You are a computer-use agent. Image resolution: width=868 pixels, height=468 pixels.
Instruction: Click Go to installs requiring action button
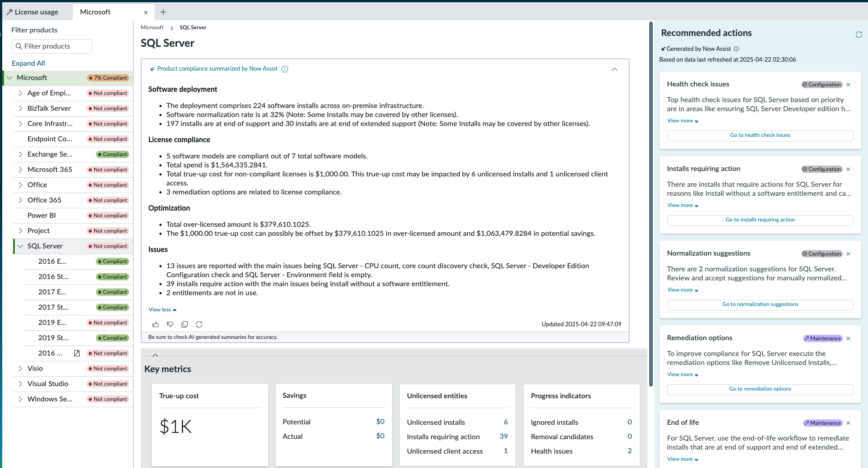point(760,220)
